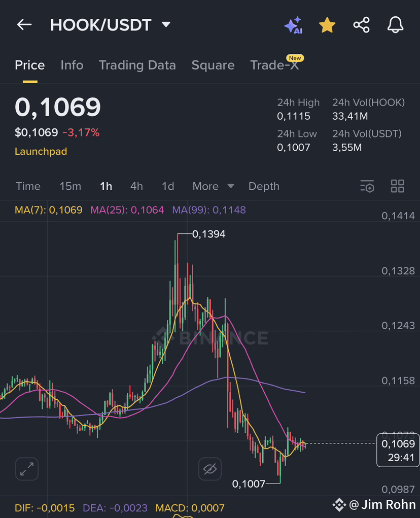
Task: Click the large 0,1069 last price
Action: tap(58, 107)
